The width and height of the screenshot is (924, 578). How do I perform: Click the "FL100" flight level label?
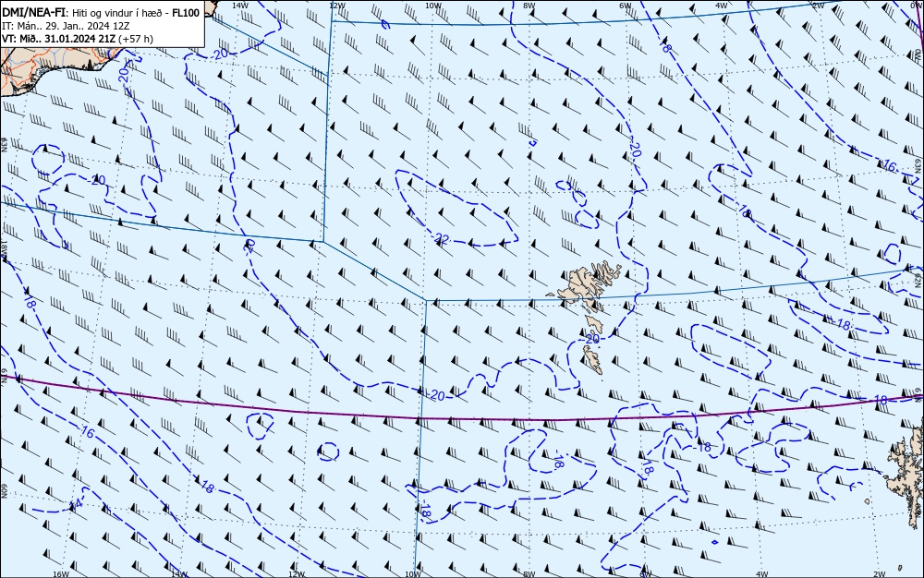click(186, 13)
